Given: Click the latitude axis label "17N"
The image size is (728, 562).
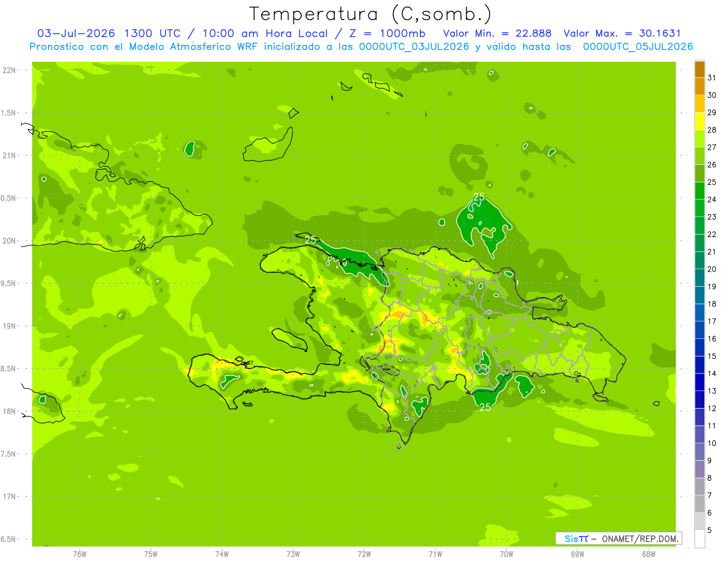Looking at the screenshot, I should point(10,497).
